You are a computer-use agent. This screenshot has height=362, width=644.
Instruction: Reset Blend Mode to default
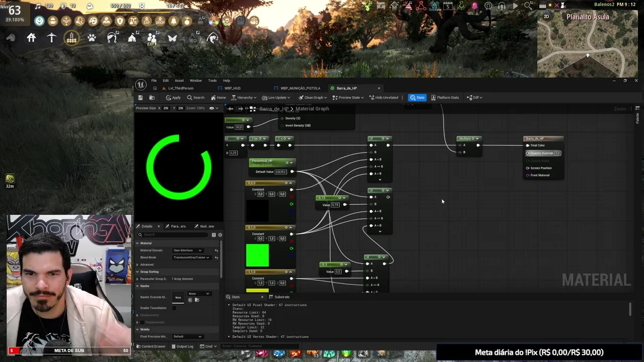point(216,257)
